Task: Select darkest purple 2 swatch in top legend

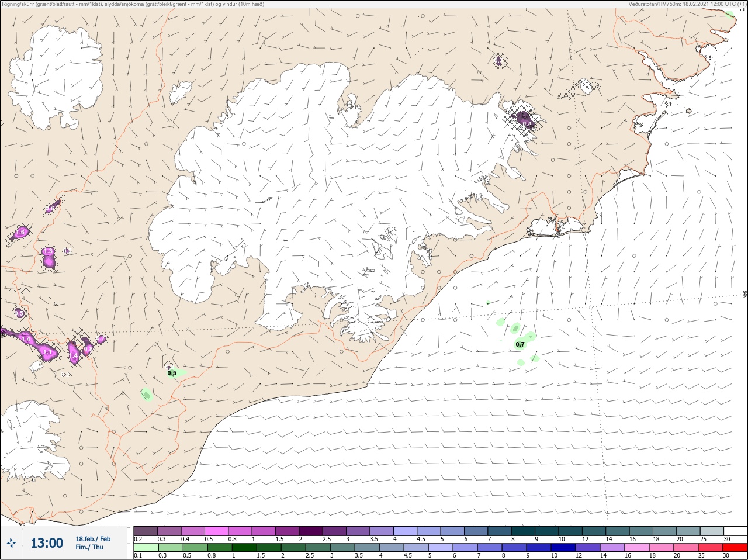Action: [311, 531]
